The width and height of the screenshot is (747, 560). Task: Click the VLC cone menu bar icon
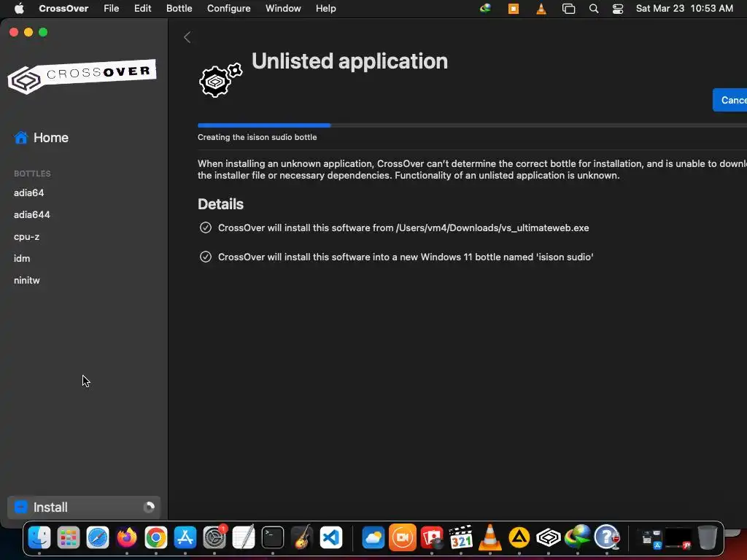(541, 8)
